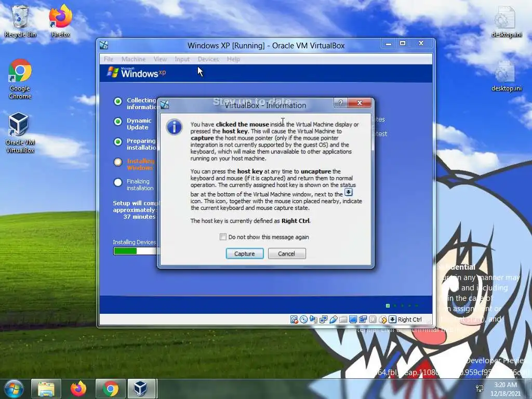This screenshot has width=532, height=399.
Task: Click the Installing Devices progress bar
Action: tap(135, 251)
